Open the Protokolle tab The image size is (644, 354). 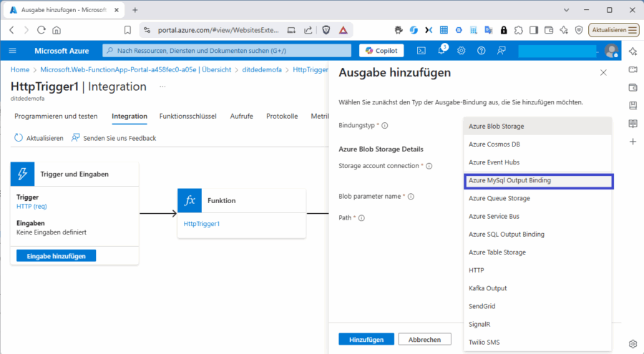click(282, 117)
